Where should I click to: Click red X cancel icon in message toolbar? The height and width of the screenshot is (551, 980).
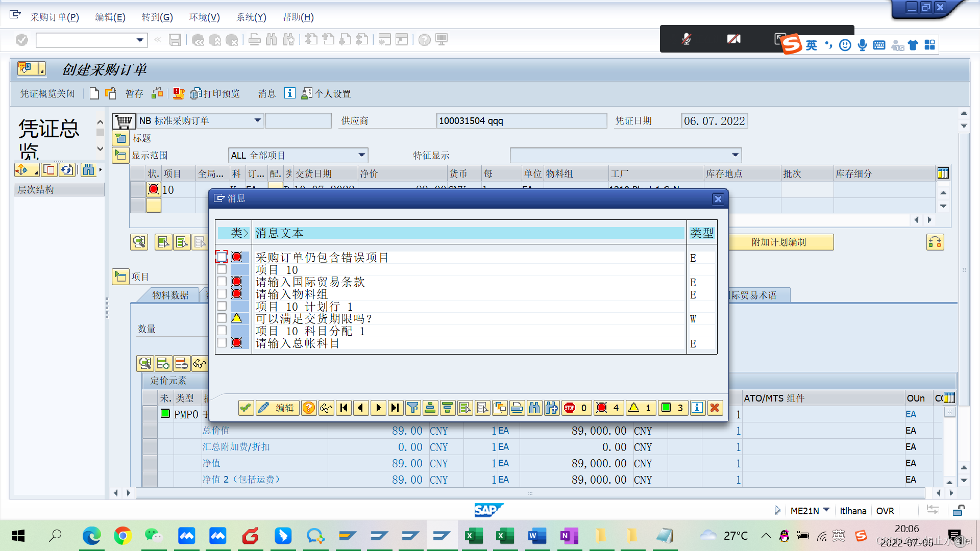click(715, 408)
